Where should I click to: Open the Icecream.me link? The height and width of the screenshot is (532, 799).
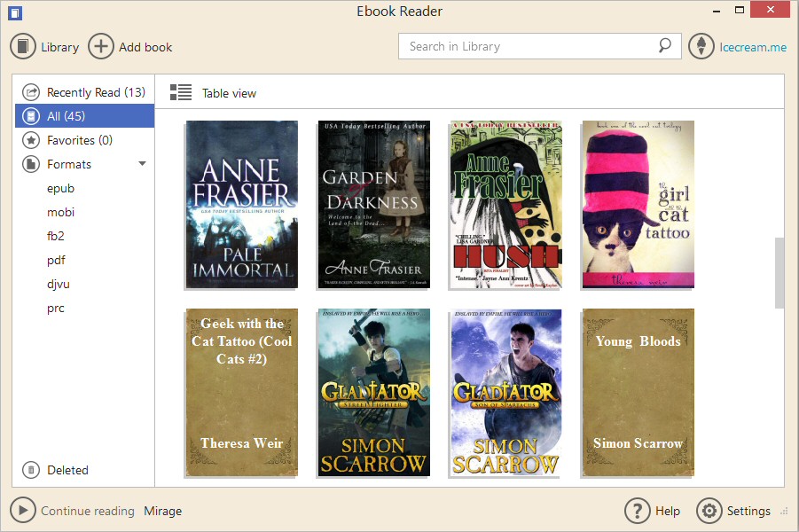pyautogui.click(x=753, y=47)
